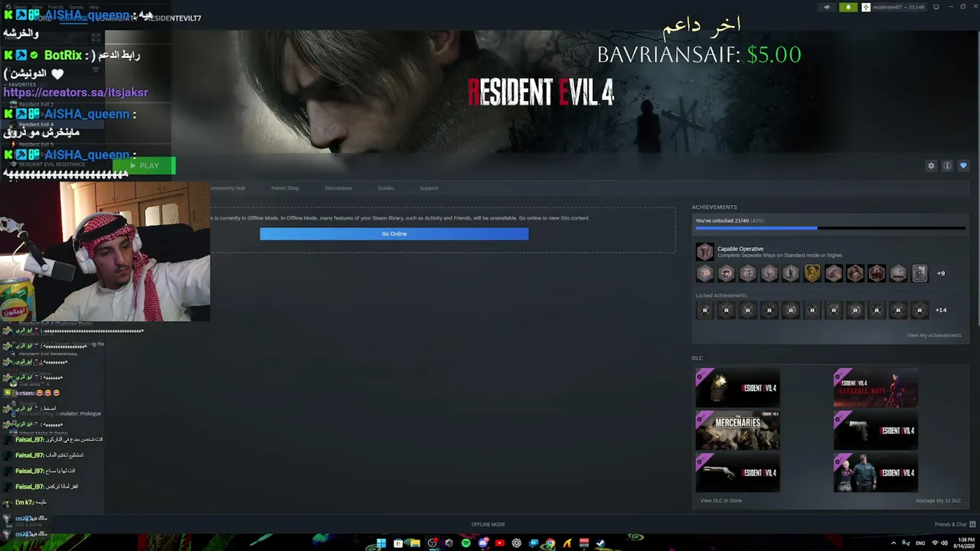
Task: Open the game settings gear icon
Action: pos(931,165)
